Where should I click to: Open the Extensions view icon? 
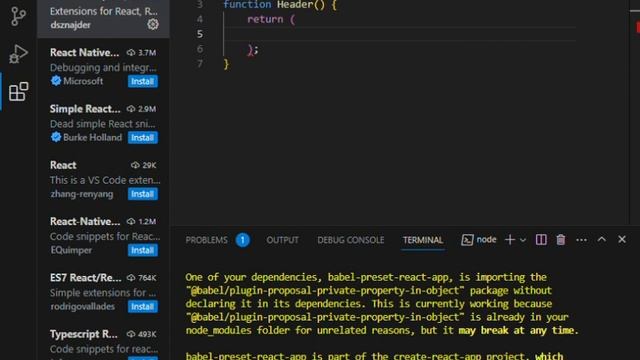click(19, 91)
